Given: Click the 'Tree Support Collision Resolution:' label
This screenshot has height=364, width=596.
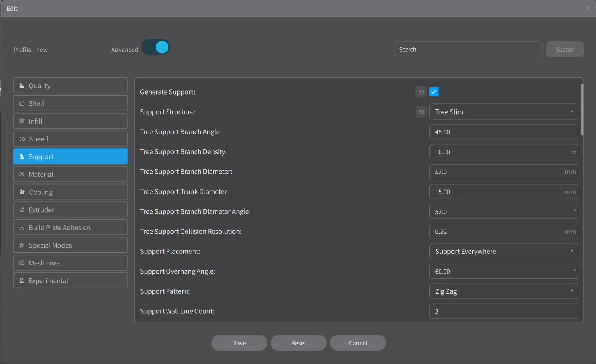Looking at the screenshot, I should point(191,231).
